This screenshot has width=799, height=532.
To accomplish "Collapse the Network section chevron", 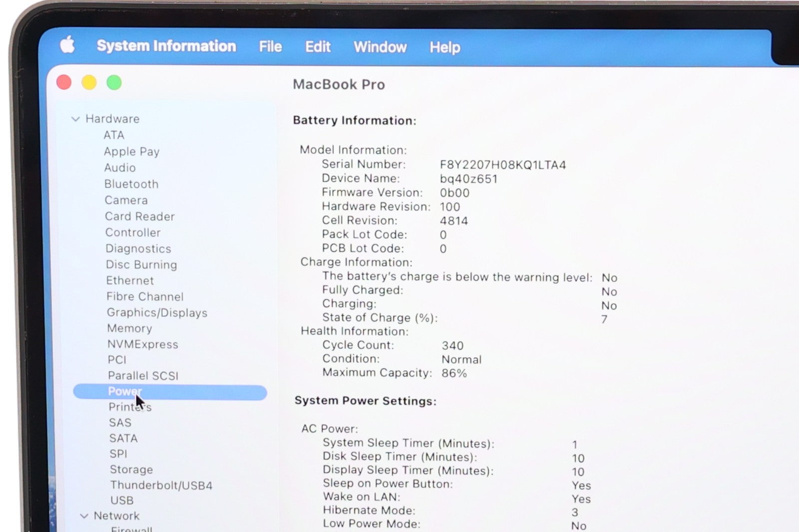I will pos(84,516).
